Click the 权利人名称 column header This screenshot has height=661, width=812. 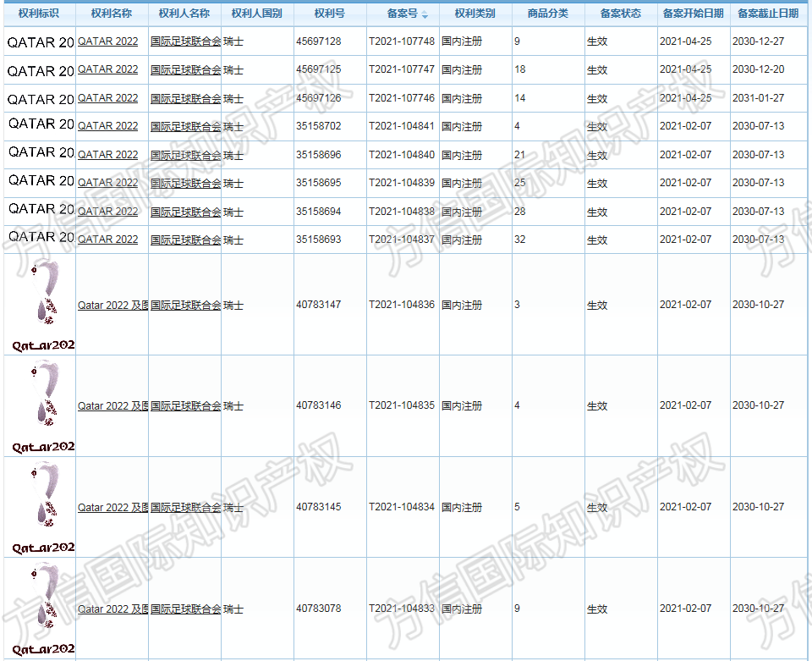[184, 14]
